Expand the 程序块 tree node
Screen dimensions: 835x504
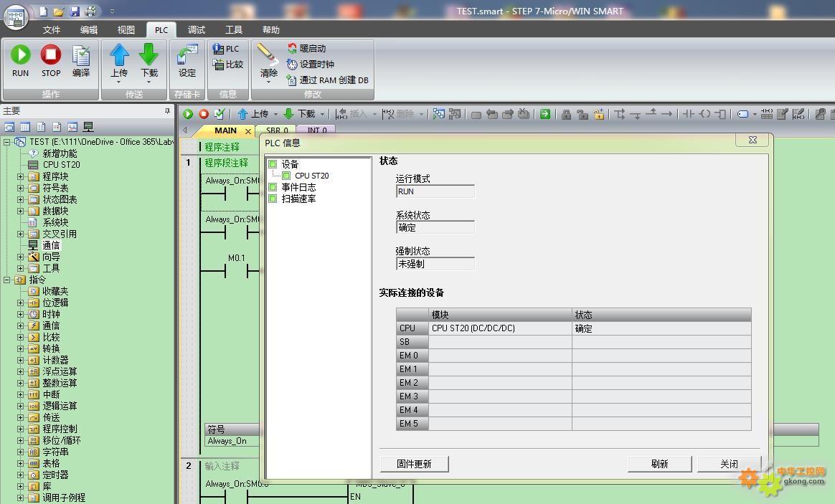[20, 176]
